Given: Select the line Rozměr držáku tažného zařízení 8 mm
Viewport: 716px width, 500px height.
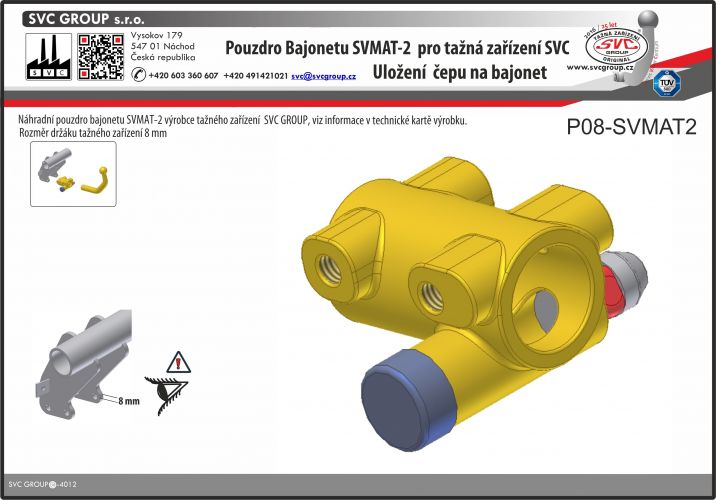Looking at the screenshot, I should pos(94,133).
